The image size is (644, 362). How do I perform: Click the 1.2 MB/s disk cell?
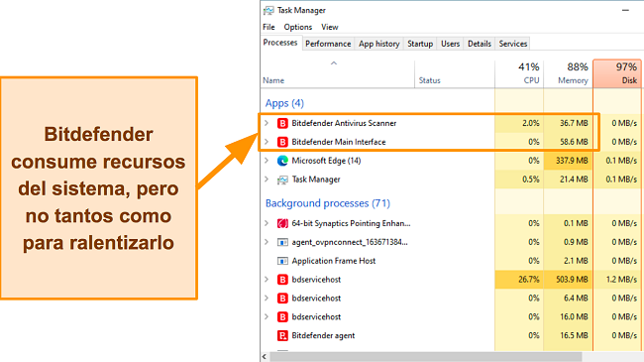point(617,280)
